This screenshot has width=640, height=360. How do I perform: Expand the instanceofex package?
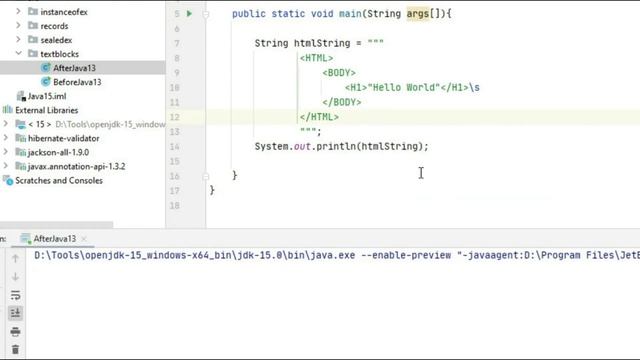(x=18, y=11)
